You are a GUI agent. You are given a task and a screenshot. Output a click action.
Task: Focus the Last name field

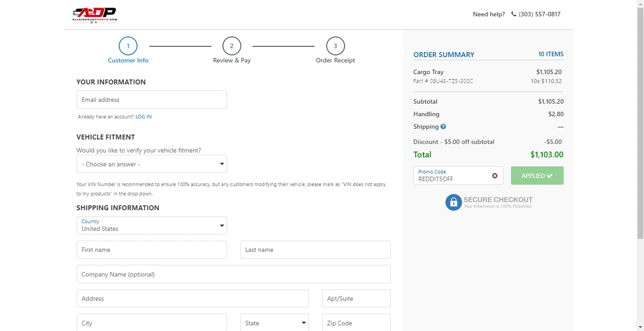click(316, 250)
